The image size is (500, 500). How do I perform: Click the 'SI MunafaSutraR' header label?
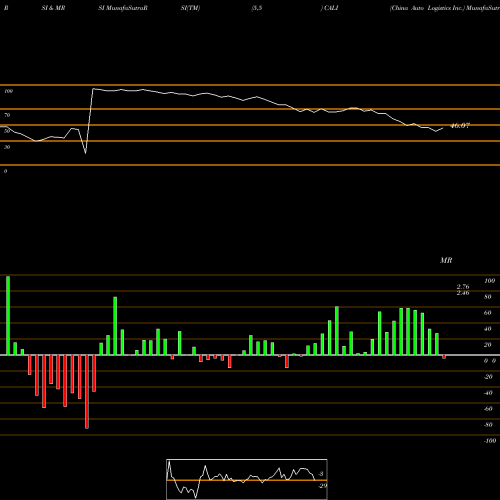click(123, 8)
